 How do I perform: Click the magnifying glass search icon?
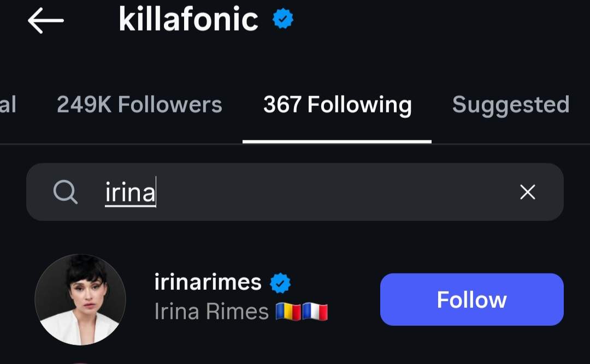click(x=66, y=192)
